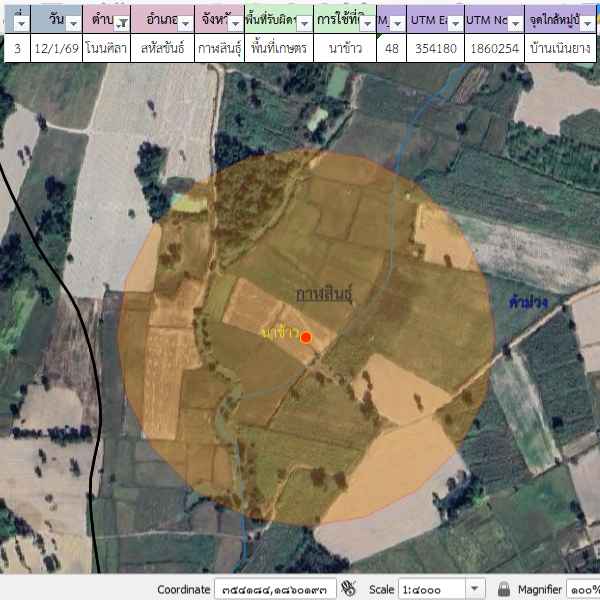Open the UTM Easting column filter arrow
The width and height of the screenshot is (600, 600).
[455, 22]
